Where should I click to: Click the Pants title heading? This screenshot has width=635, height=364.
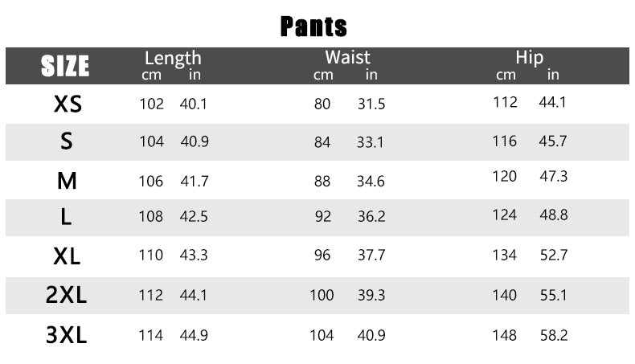[x=313, y=27]
